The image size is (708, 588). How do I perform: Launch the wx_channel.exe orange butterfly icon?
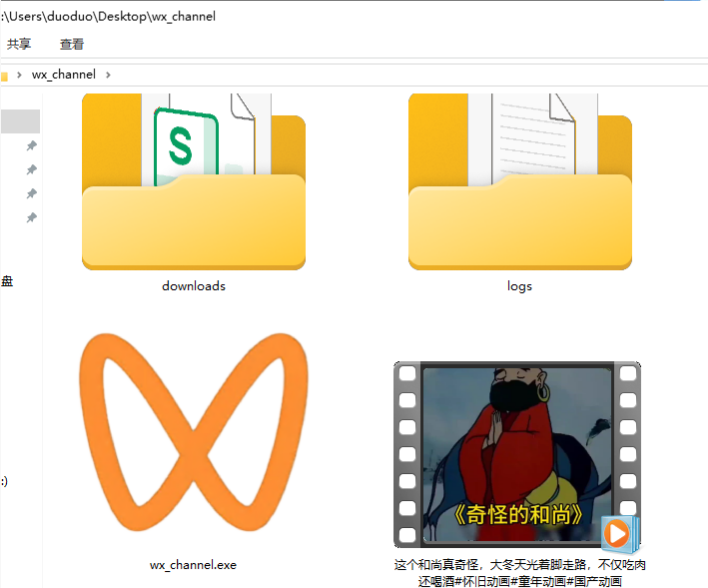[194, 432]
